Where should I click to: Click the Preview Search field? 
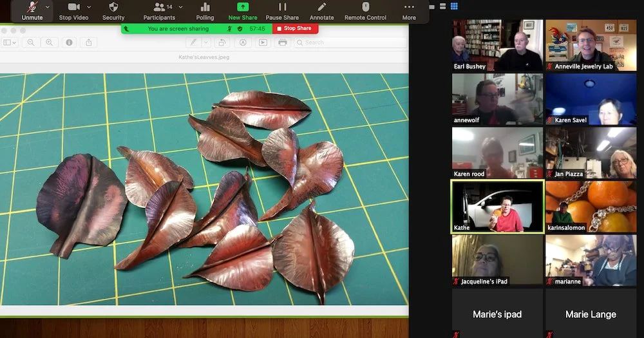[x=350, y=42]
